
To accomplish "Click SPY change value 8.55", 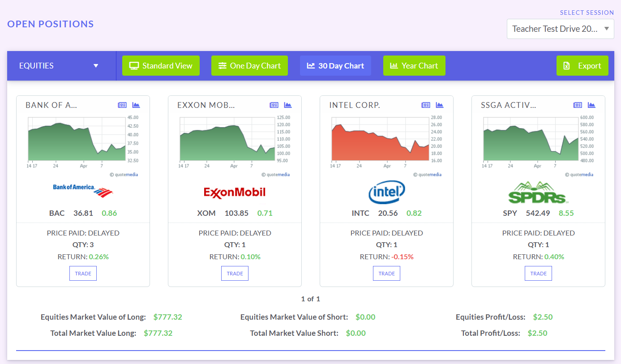I will pos(566,213).
